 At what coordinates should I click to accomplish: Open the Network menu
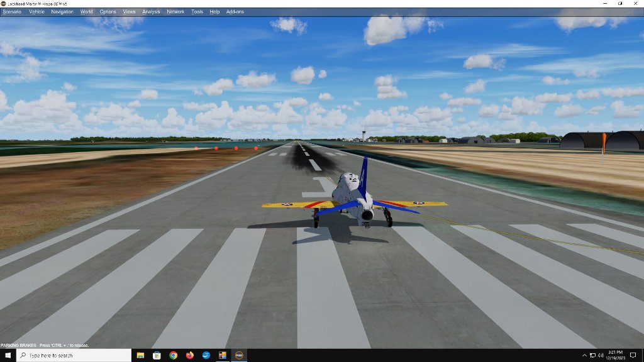coord(175,11)
